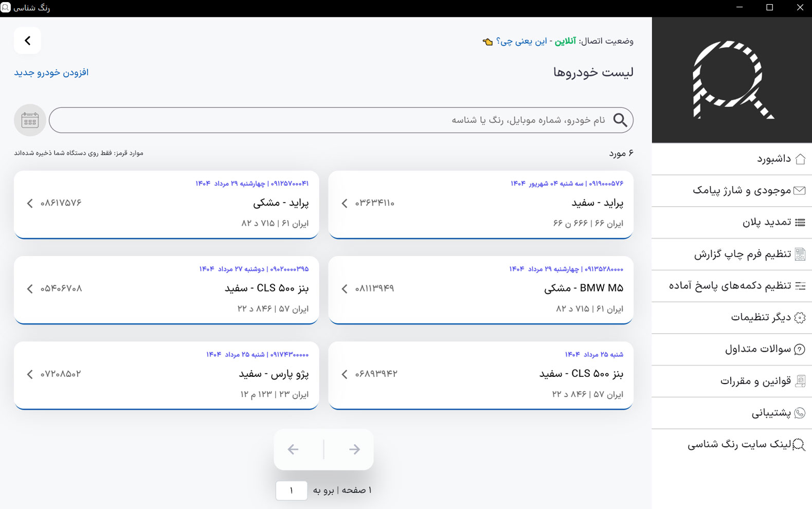Viewport: 812px width, 509px height.
Task: Click date text شنبه ۲۵ مرداد on بنز card
Action: (x=594, y=355)
